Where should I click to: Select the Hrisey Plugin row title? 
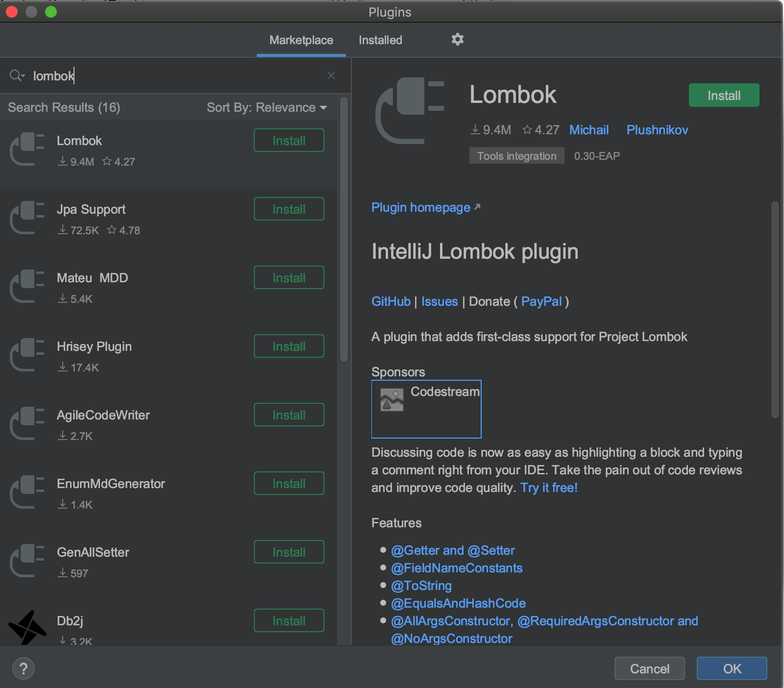point(94,346)
